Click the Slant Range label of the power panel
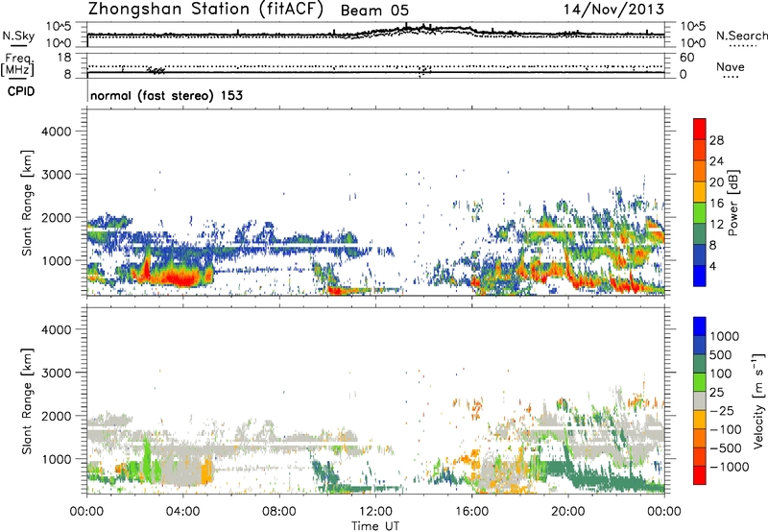This screenshot has width=768, height=532. tap(27, 203)
